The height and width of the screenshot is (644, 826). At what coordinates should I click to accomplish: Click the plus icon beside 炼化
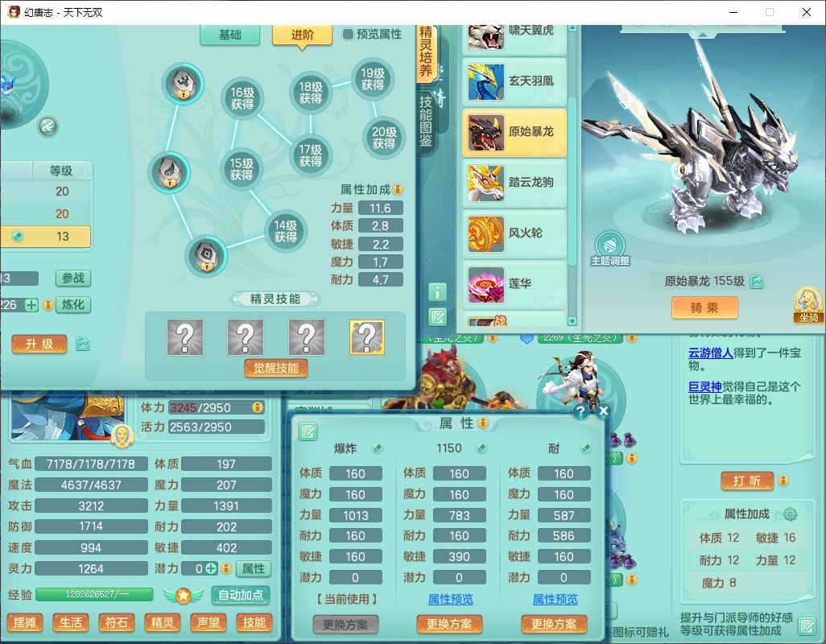tap(31, 305)
